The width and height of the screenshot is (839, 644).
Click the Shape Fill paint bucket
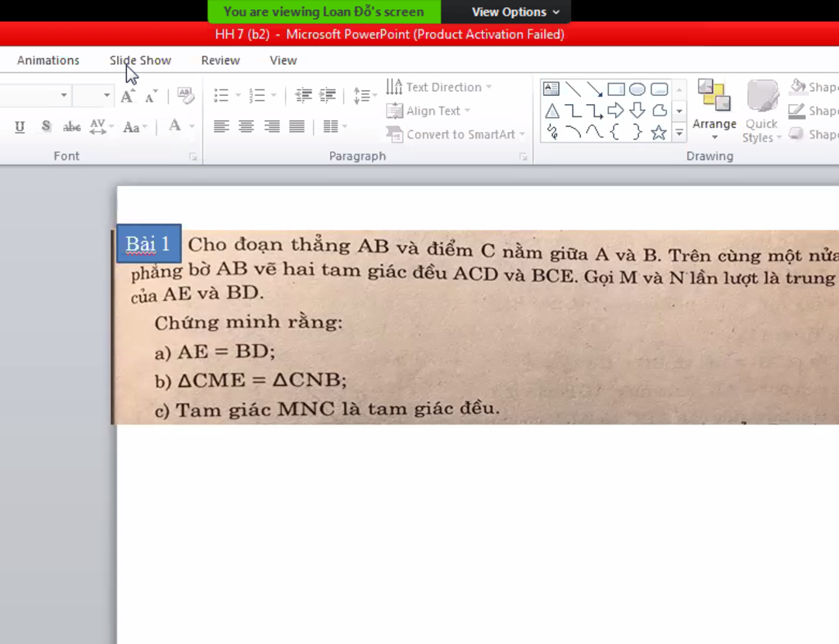(x=798, y=86)
